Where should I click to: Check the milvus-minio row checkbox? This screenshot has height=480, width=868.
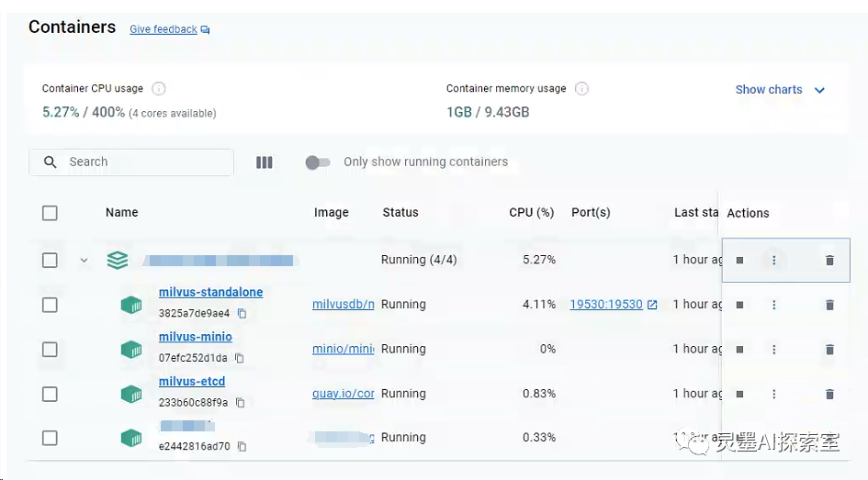point(50,350)
